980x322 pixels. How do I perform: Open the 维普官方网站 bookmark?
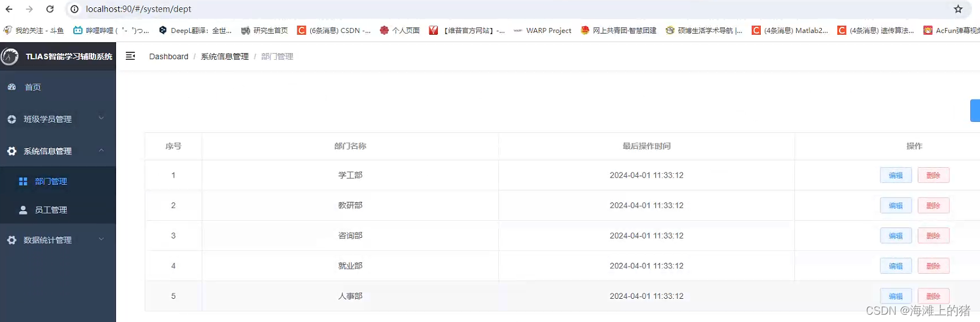pos(467,30)
